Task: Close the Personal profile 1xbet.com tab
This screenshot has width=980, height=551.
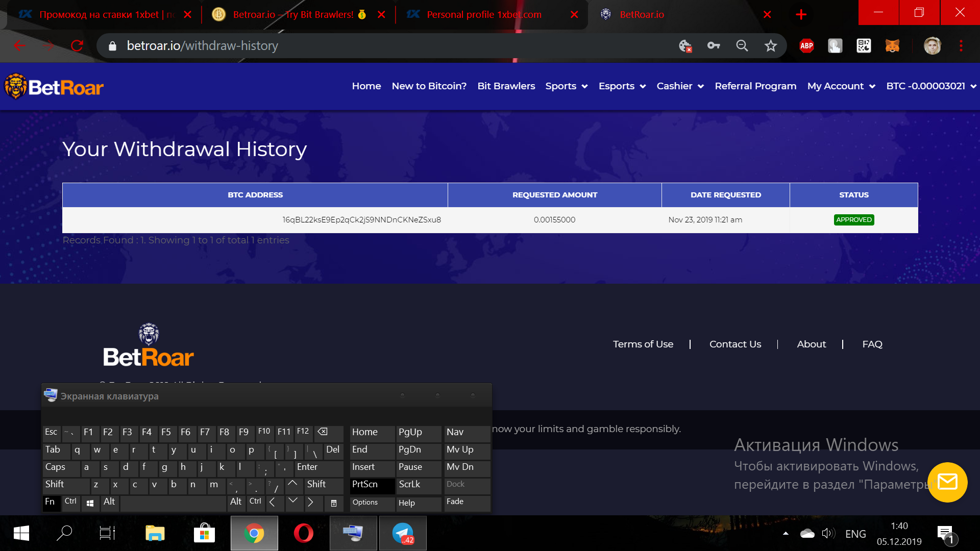Action: (x=574, y=15)
